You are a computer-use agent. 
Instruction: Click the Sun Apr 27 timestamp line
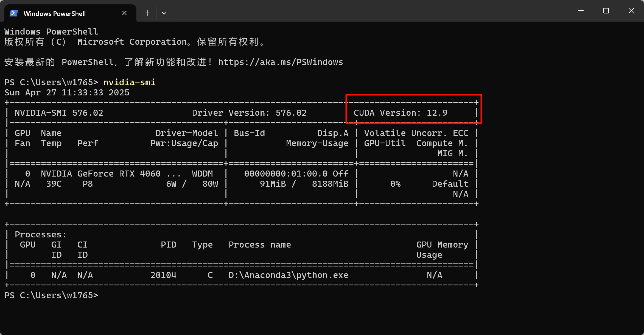67,92
